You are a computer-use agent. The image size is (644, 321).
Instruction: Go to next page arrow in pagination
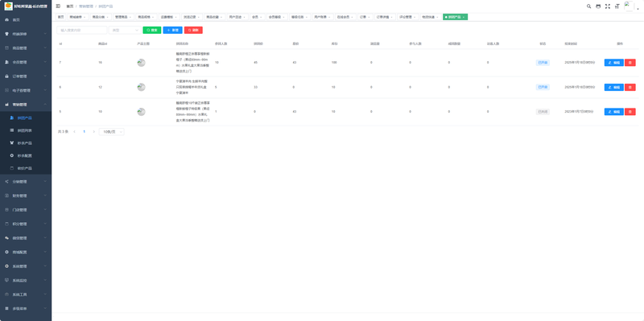[x=94, y=132]
